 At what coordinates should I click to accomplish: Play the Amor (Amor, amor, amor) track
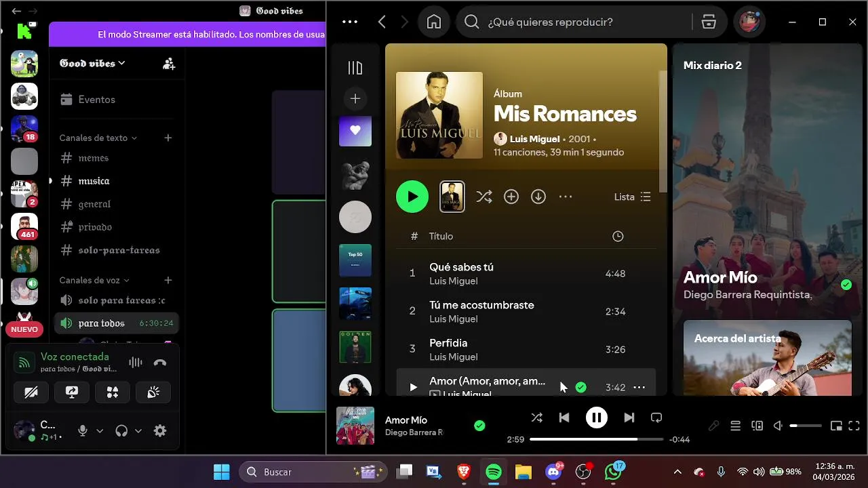[x=413, y=387]
